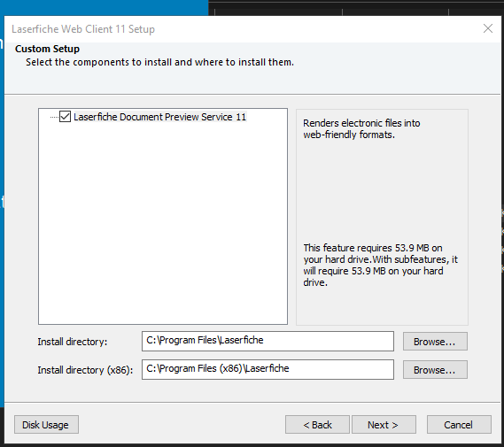Click the 'This feature requires 53.9 MB' text

coord(381,266)
